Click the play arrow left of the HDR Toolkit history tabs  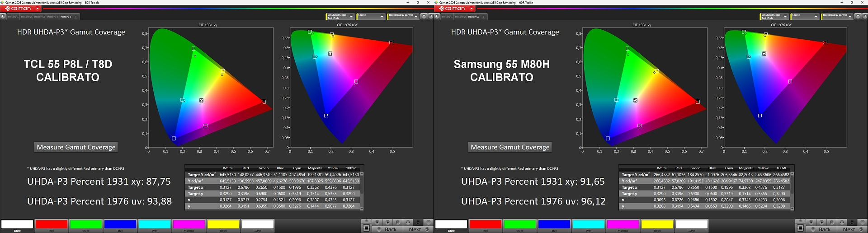coord(437,16)
